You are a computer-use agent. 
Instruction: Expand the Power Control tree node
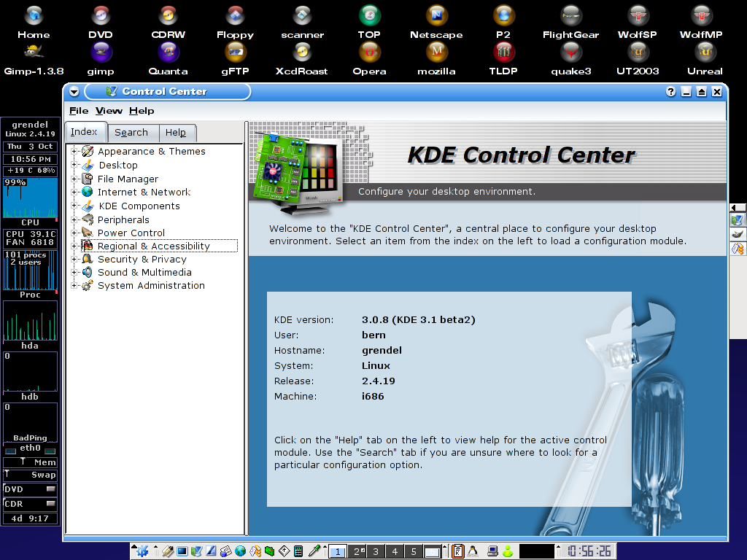(74, 233)
